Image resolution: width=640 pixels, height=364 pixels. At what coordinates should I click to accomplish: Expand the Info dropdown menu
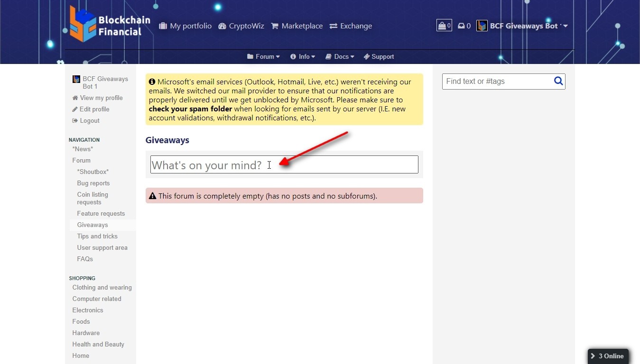[x=303, y=56]
